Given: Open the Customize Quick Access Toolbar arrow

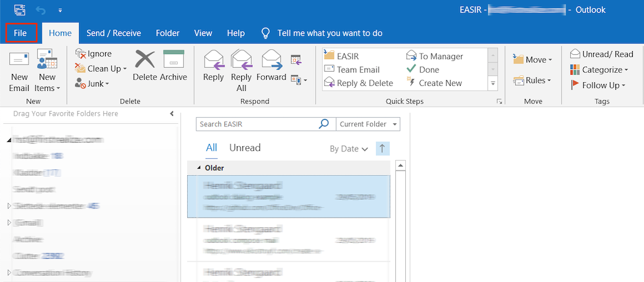Looking at the screenshot, I should coord(60,9).
